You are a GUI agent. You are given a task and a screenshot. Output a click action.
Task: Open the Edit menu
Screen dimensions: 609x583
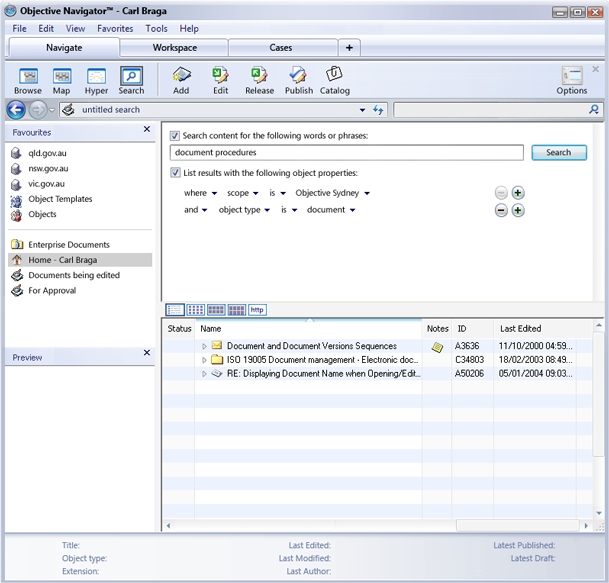(46, 29)
